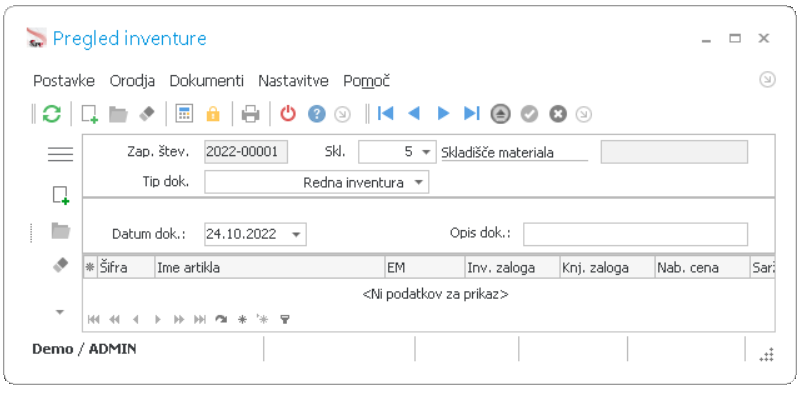Print using the printer icon
804x395 pixels.
(x=251, y=114)
